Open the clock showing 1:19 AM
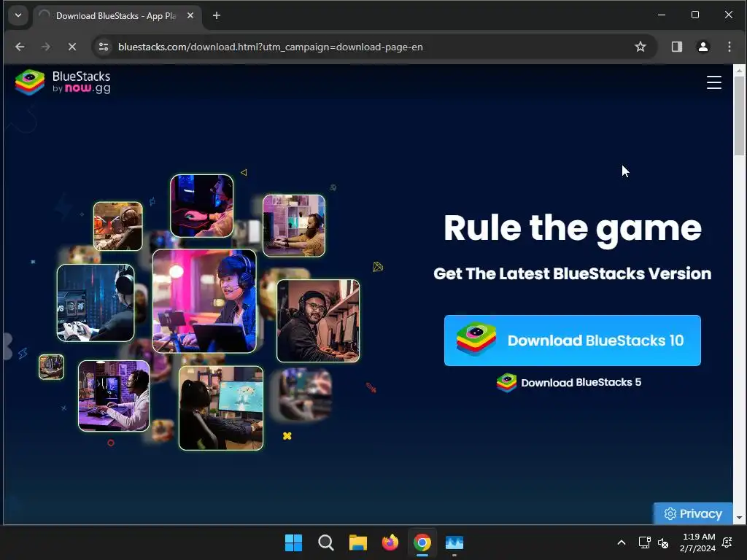747x560 pixels. point(697,542)
